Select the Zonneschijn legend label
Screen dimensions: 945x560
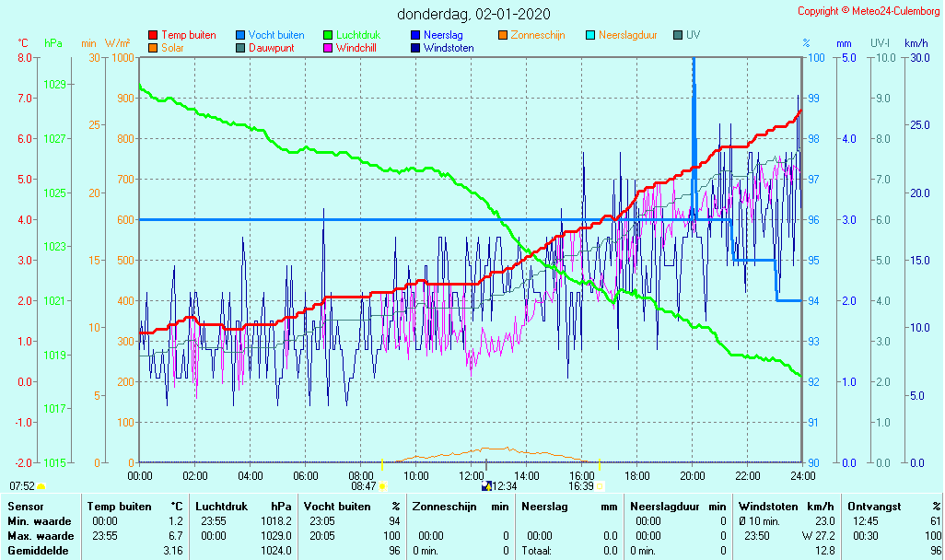(538, 35)
